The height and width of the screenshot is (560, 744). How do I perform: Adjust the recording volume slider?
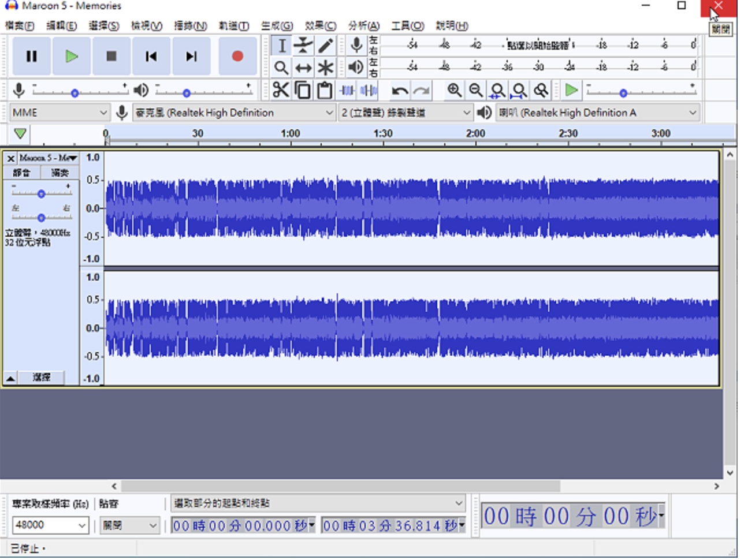tap(80, 93)
